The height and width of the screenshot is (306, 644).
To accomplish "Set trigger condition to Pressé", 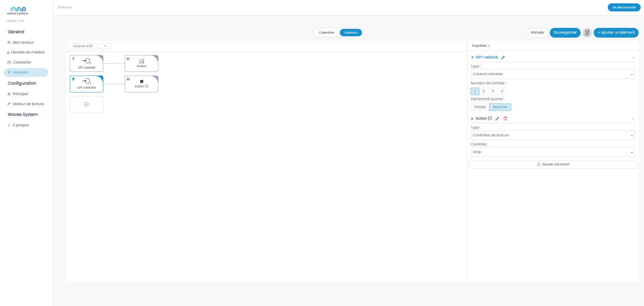I will tap(480, 107).
